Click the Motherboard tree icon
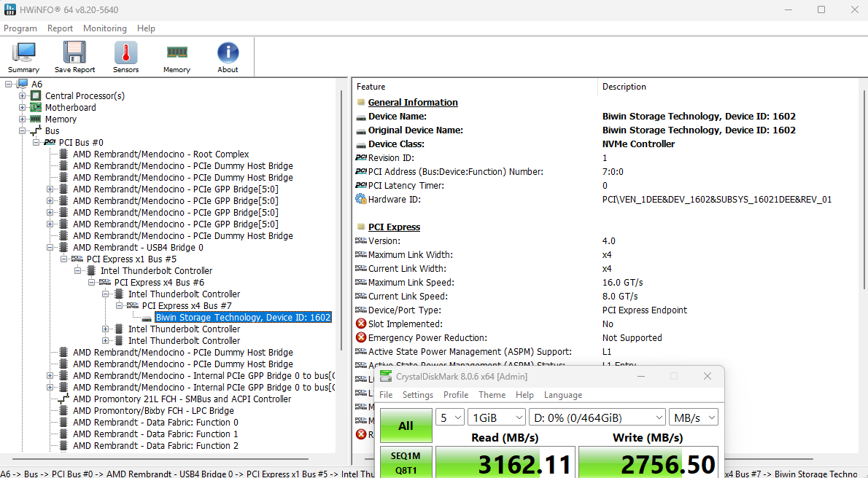868x478 pixels. tap(36, 107)
